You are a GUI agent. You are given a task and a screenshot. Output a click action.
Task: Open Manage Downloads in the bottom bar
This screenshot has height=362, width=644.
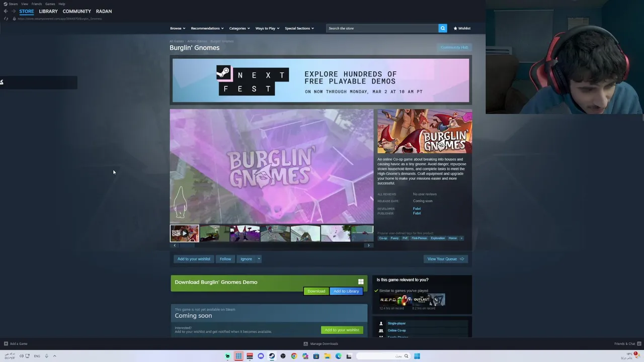pos(321,344)
